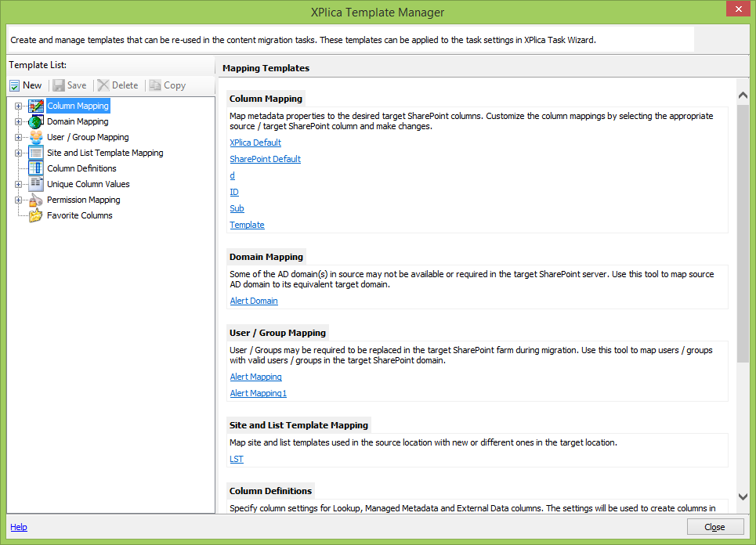Click the Column Definitions icon
Screen dimensions: 756x545
[x=36, y=168]
